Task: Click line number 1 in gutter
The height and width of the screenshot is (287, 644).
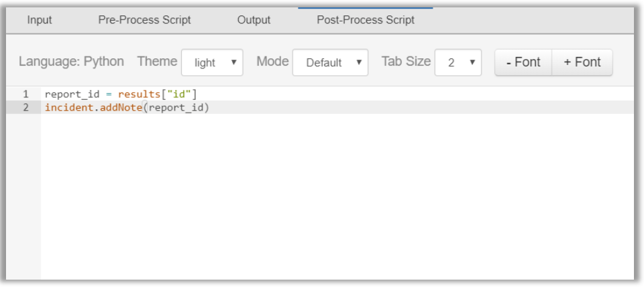Action: [25, 95]
